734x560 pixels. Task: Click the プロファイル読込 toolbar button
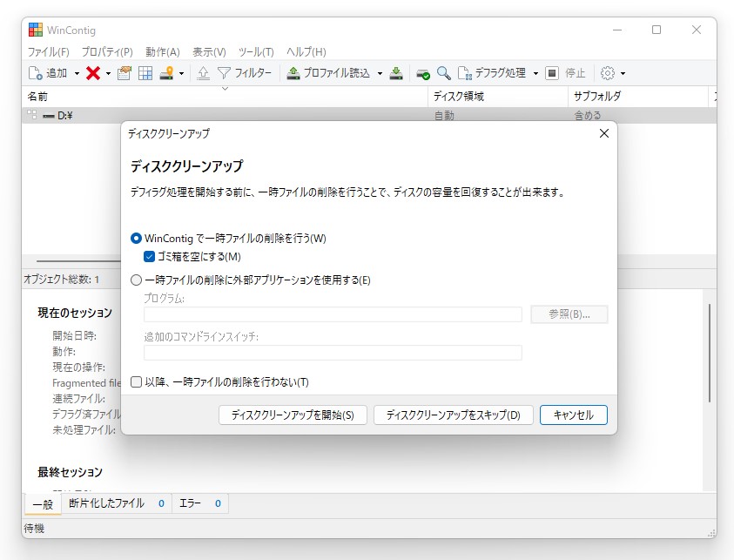point(328,73)
